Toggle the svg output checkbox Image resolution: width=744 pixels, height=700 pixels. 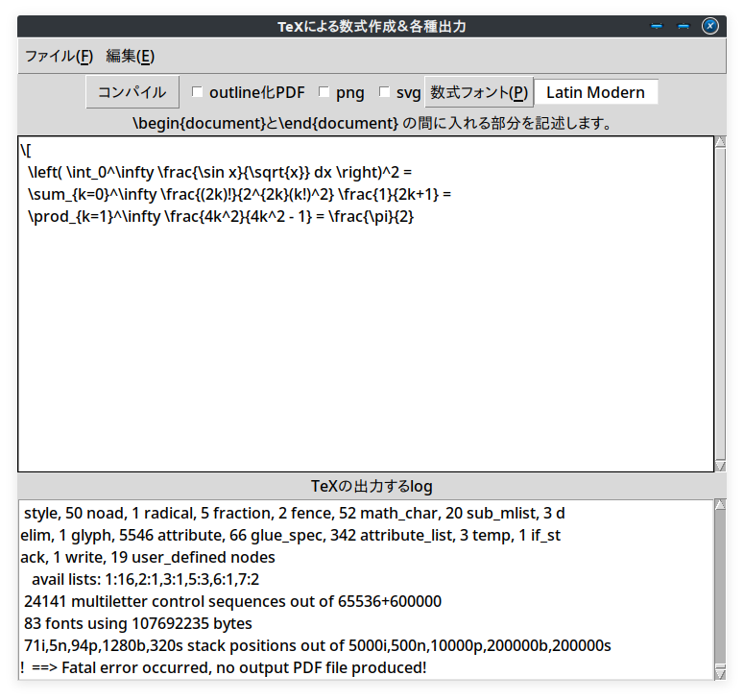click(x=385, y=92)
